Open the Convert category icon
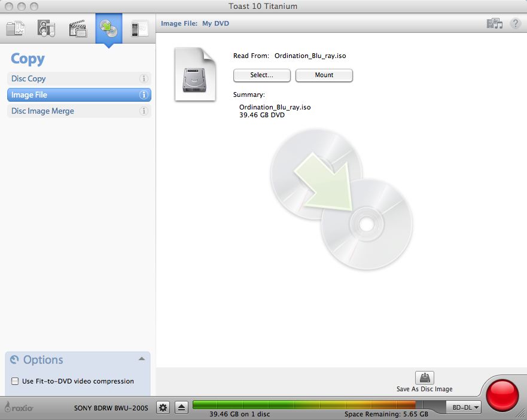The width and height of the screenshot is (527, 420). (x=140, y=28)
